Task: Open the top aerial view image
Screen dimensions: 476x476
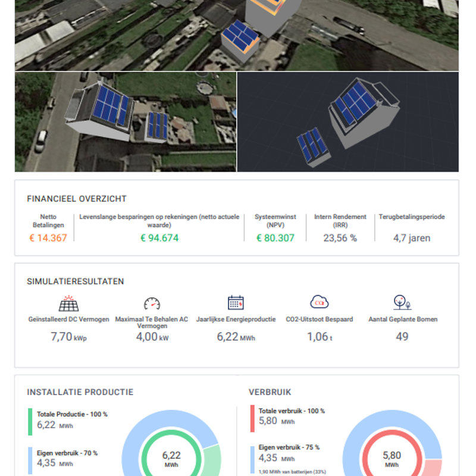Action: (x=237, y=36)
